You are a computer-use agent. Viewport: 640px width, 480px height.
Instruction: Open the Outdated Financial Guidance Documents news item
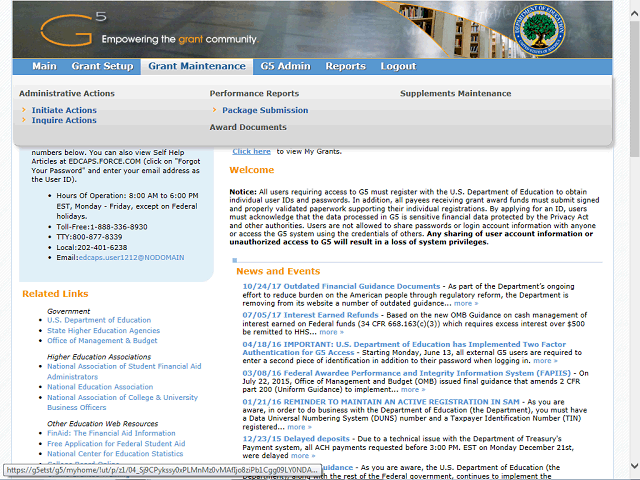coord(341,287)
